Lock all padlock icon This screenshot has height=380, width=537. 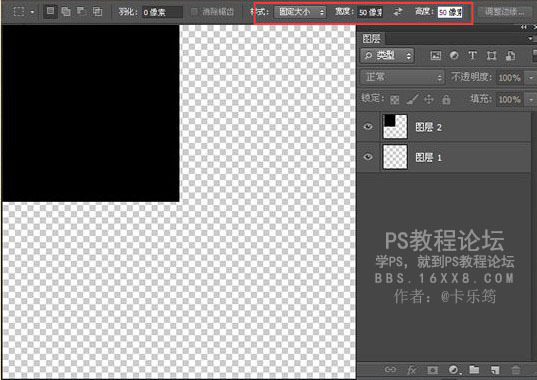click(446, 100)
